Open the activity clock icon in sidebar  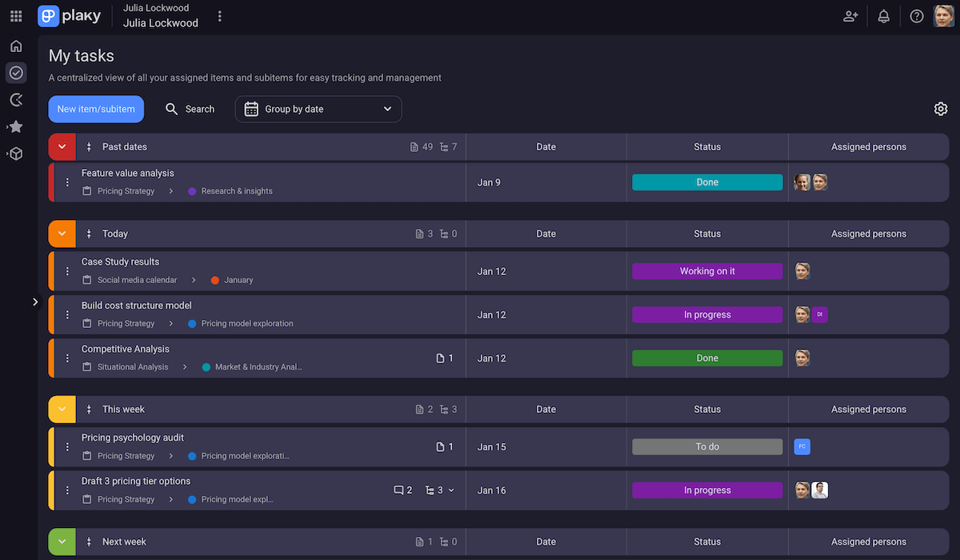pos(15,99)
